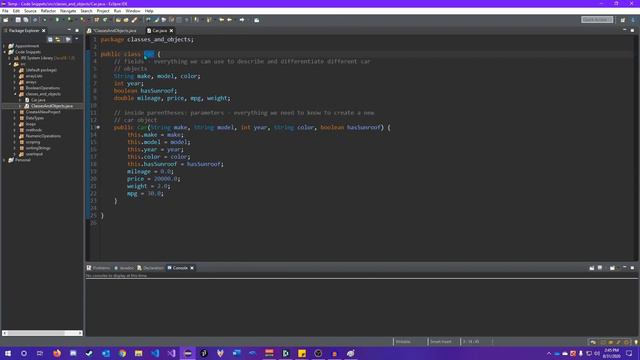The image size is (640, 360).
Task: Maximize the editor area
Action: 632,31
